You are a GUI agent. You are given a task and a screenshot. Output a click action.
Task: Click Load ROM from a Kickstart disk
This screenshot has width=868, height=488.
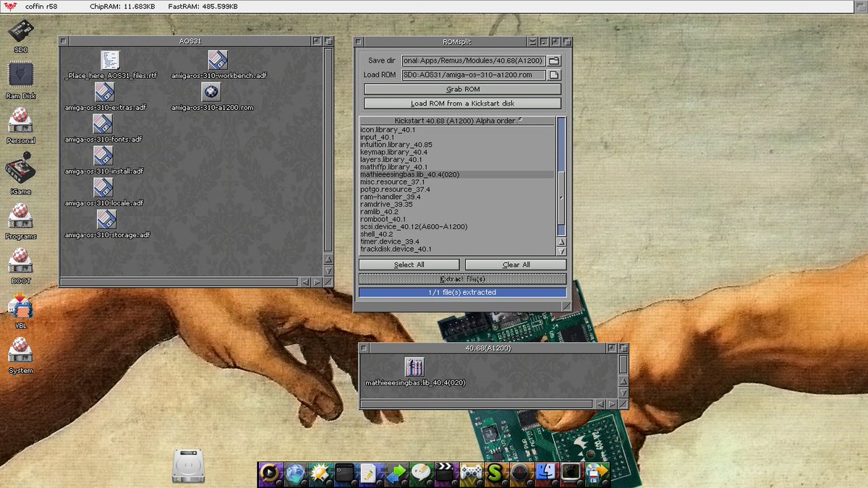pos(462,103)
